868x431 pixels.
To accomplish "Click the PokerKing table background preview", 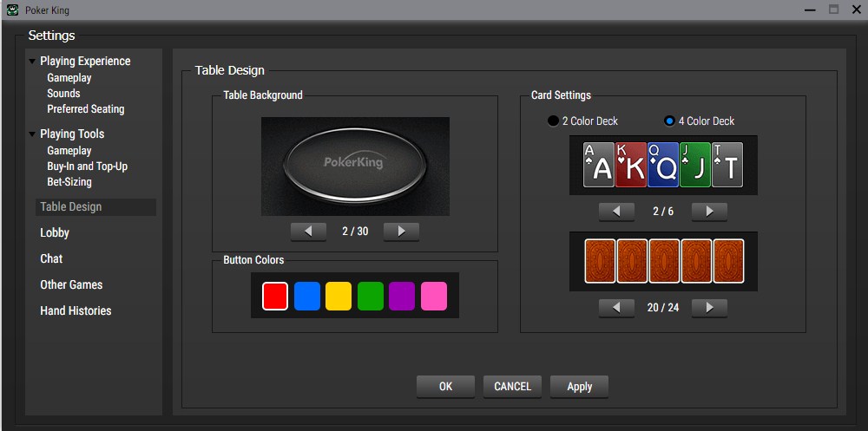I will [x=354, y=167].
